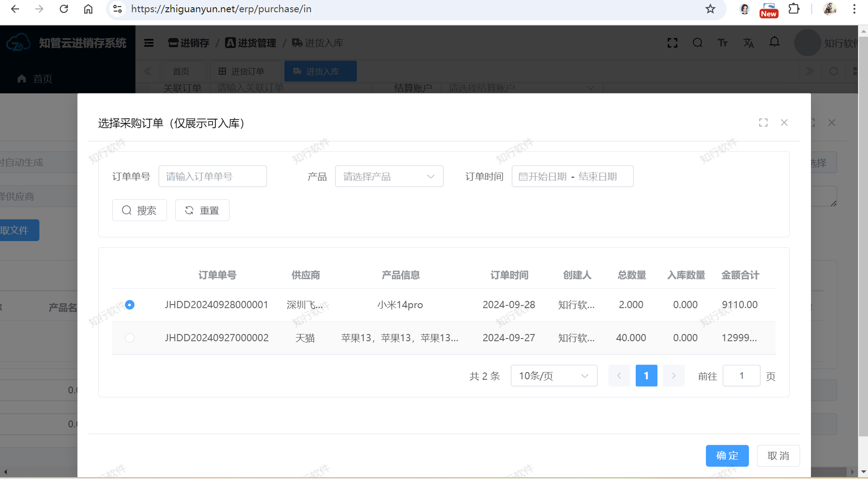Select order JHDD20240928000001 radio button
The width and height of the screenshot is (868, 479).
(x=129, y=305)
